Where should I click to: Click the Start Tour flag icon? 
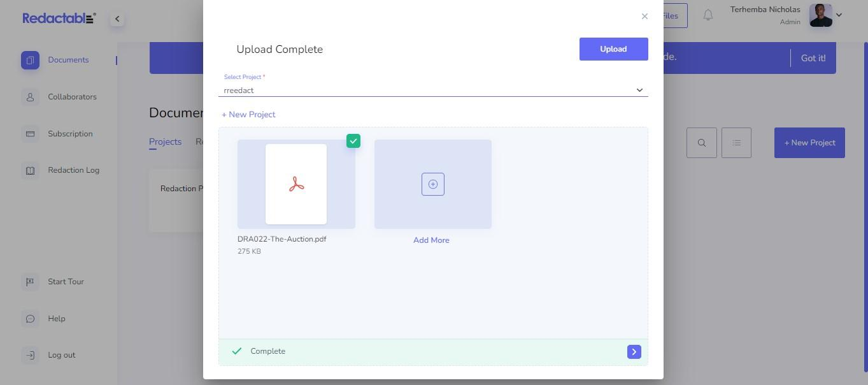pos(30,282)
